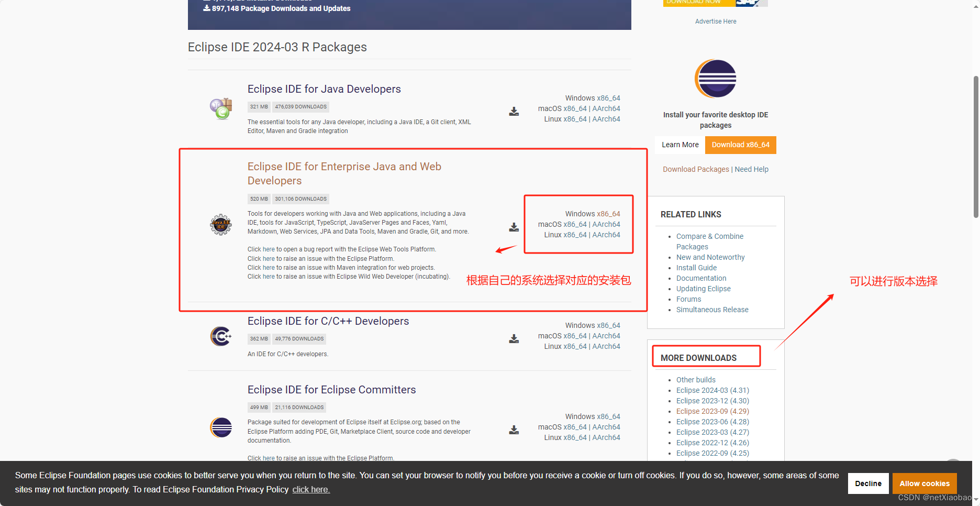Click the download icon for Eclipse IDE for Java Developers

514,111
